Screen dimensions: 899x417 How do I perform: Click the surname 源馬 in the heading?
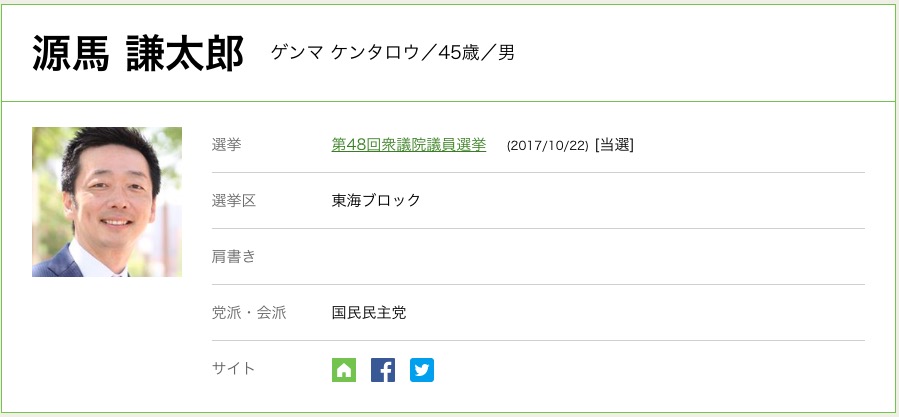69,54
